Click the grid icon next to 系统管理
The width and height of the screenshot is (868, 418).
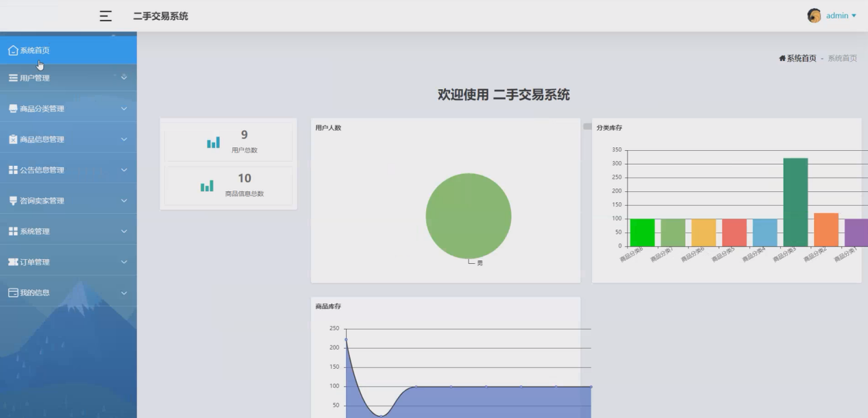tap(12, 231)
